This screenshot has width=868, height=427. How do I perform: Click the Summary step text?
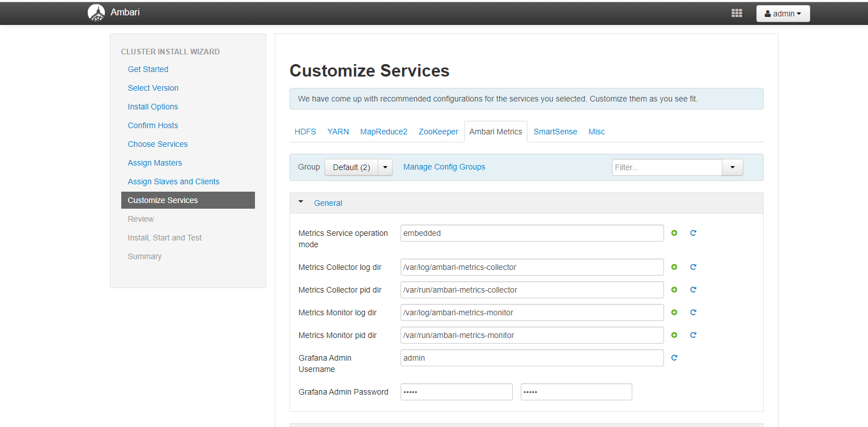144,256
